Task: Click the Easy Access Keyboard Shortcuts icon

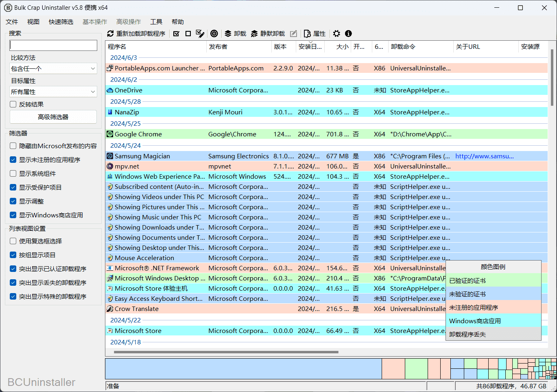Action: (110, 298)
